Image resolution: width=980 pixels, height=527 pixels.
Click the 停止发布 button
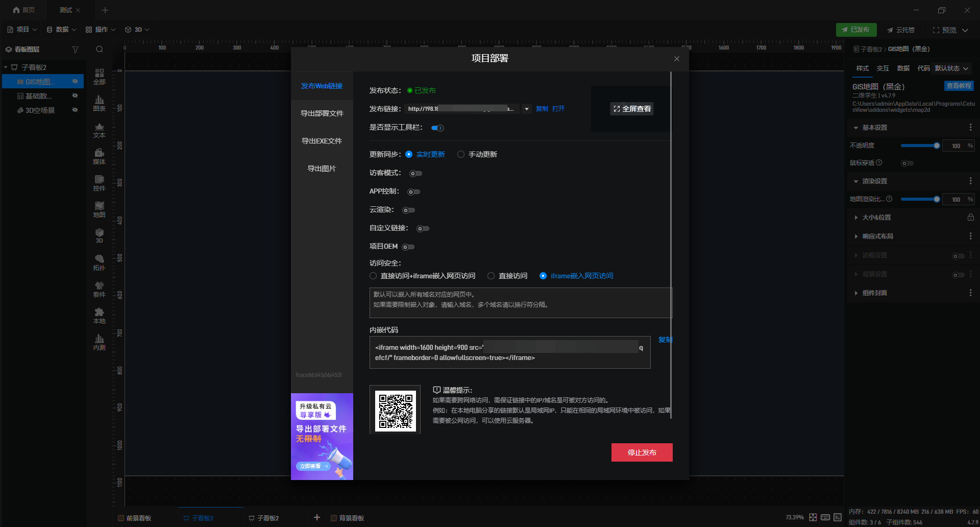(642, 452)
